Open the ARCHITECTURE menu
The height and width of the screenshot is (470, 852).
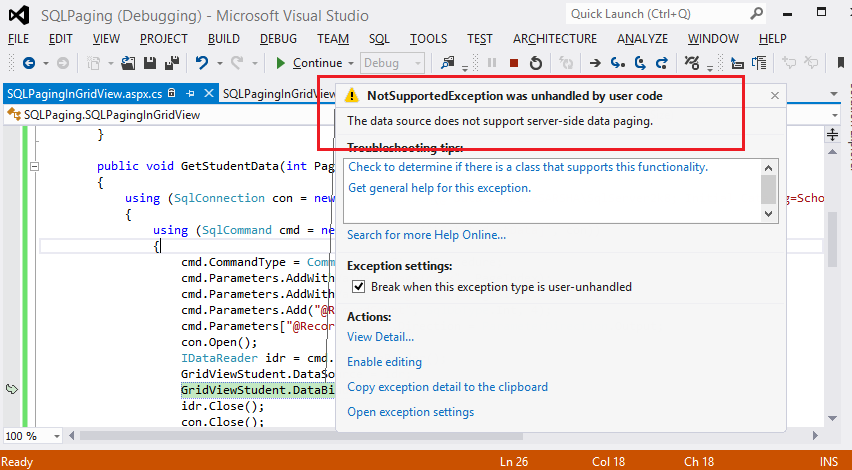554,38
